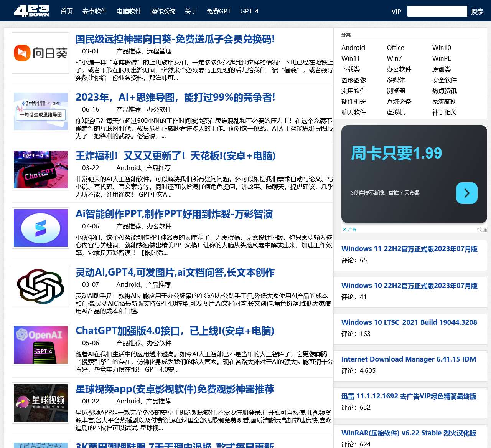
Task: Open Internet Download Manager 6.41.15 link
Action: [409, 359]
